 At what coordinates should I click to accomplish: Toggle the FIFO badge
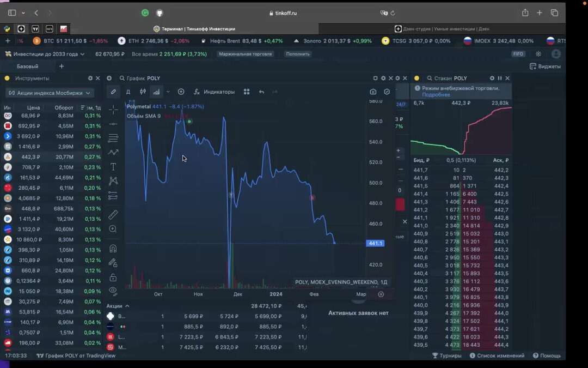tap(518, 54)
